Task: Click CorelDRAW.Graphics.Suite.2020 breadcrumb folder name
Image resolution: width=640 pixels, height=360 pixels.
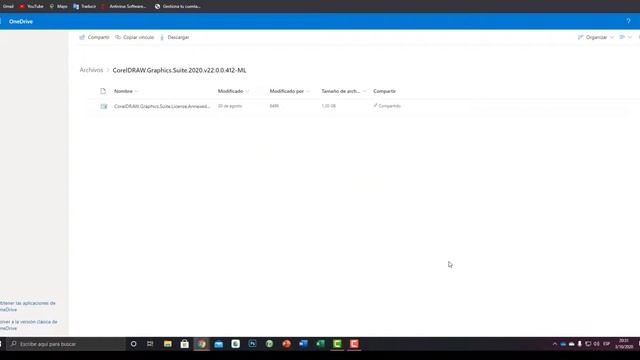Action: 179,70
